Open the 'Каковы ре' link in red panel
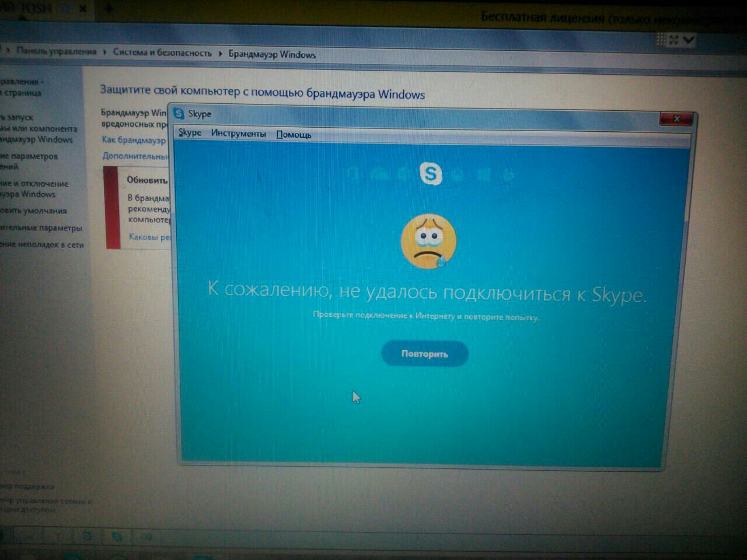The image size is (747, 560). coord(150,237)
